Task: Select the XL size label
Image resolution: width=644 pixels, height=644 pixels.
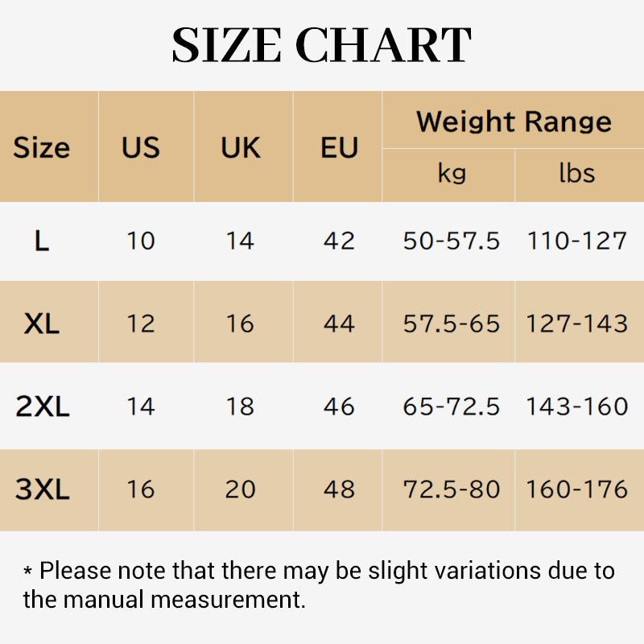Action: click(x=42, y=324)
